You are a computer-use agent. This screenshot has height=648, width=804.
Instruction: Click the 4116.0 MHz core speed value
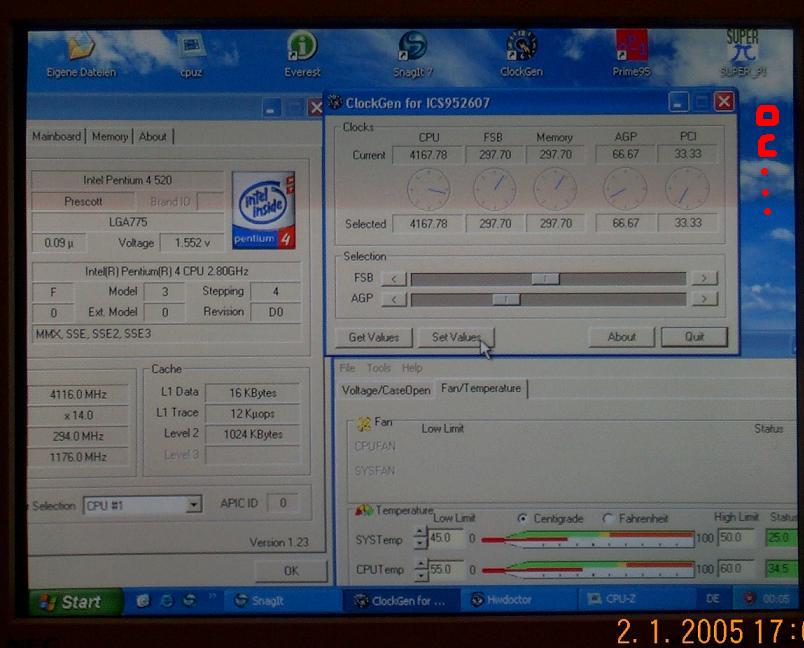pyautogui.click(x=78, y=394)
